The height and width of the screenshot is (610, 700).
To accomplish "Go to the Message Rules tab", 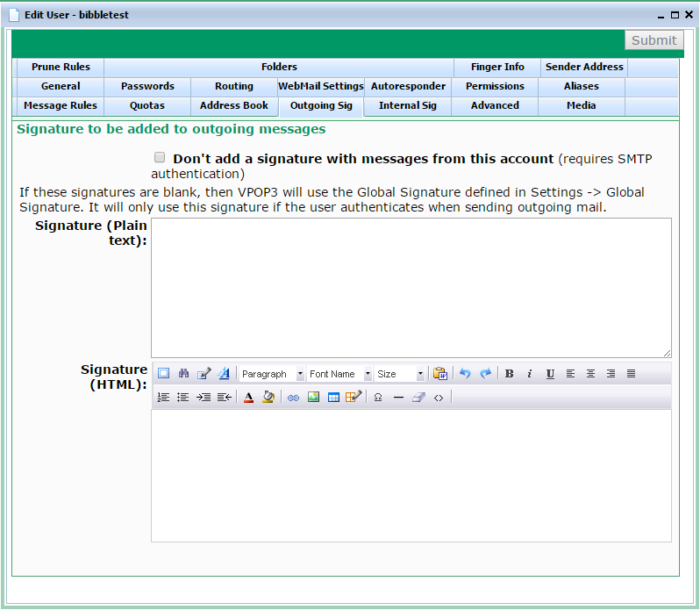I will (61, 106).
